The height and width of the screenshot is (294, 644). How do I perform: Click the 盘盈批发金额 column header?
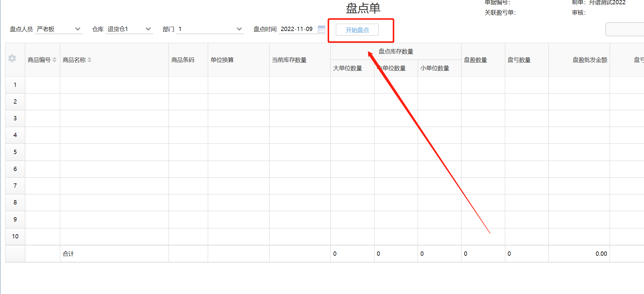click(x=590, y=60)
